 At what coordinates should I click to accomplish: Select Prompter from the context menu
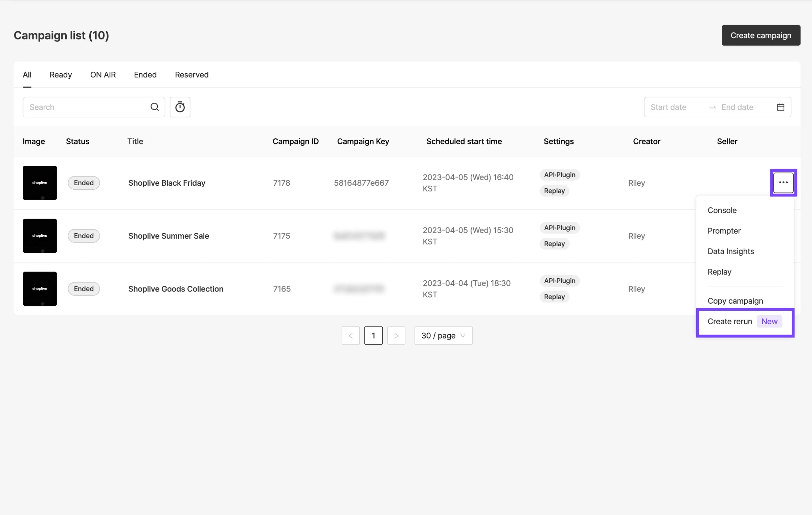point(745,231)
